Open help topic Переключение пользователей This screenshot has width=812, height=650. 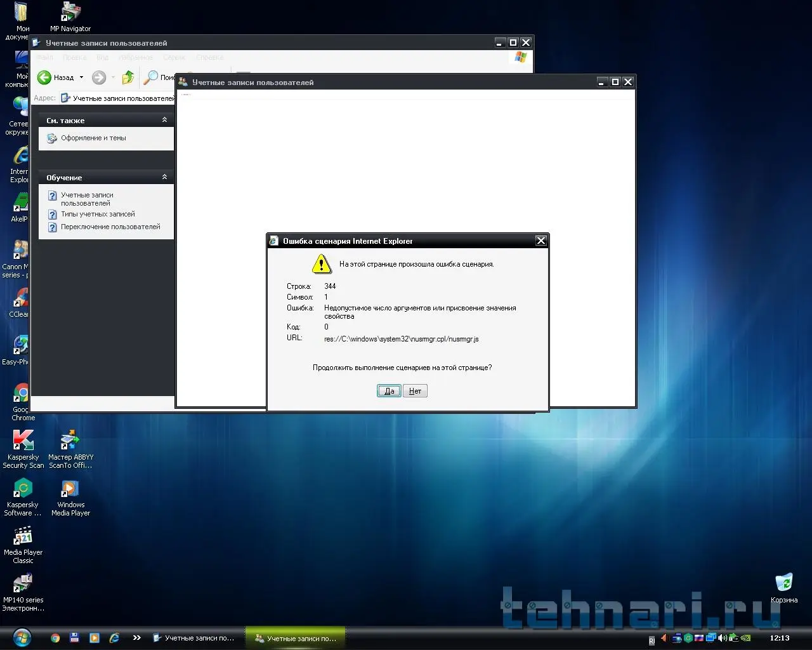(110, 227)
